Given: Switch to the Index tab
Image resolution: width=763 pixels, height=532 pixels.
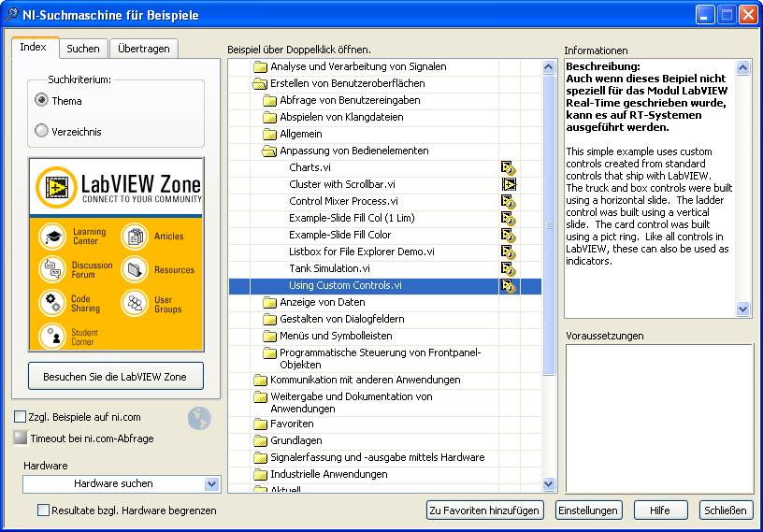Looking at the screenshot, I should click(34, 47).
